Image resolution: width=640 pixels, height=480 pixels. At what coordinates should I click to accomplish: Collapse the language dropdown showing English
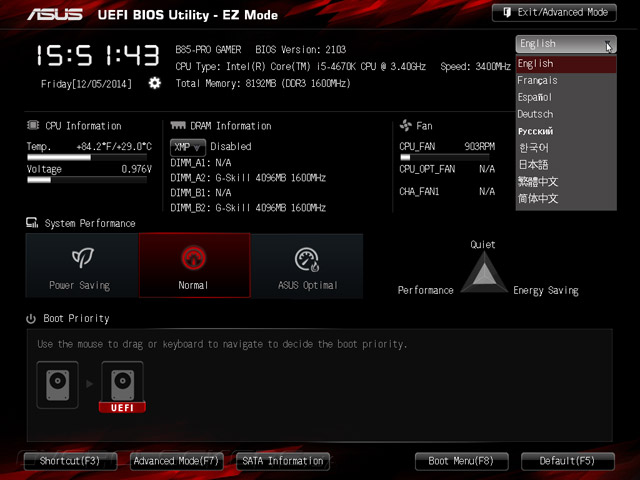tap(566, 44)
